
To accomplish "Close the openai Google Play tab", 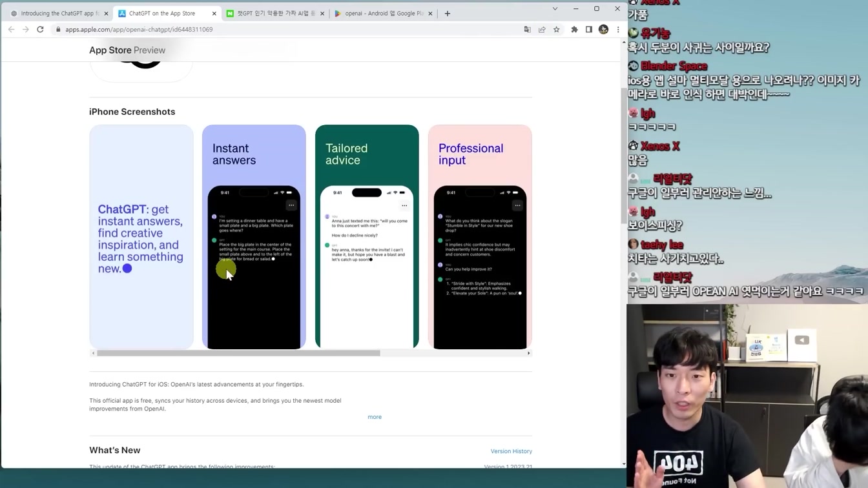I will point(430,13).
